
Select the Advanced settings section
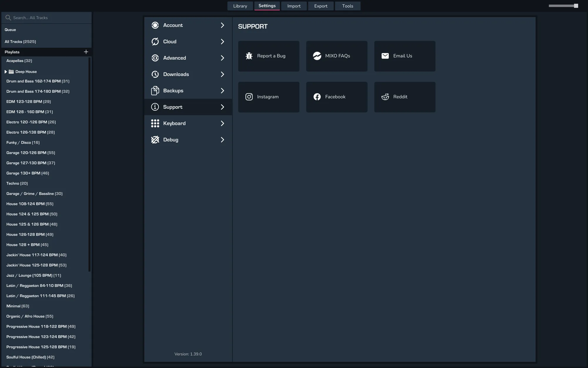174,58
